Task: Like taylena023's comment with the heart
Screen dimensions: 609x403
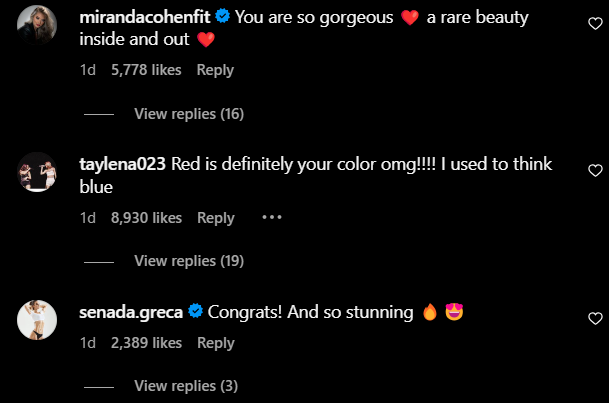Action: point(595,171)
